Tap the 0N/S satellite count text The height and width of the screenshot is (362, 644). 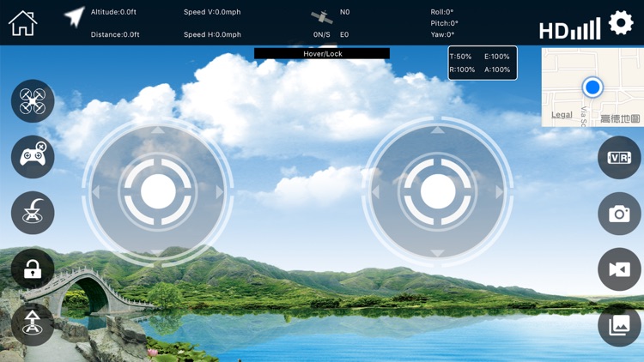pos(322,34)
